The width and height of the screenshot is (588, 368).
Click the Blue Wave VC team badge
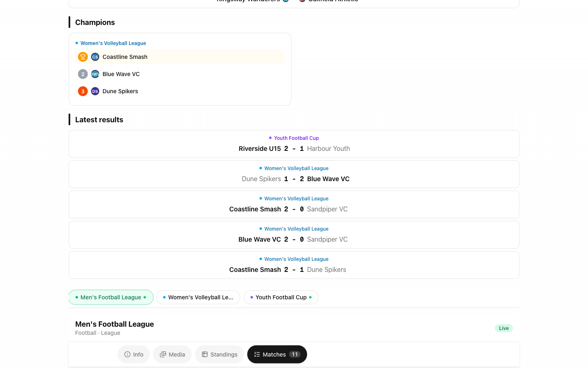95,74
